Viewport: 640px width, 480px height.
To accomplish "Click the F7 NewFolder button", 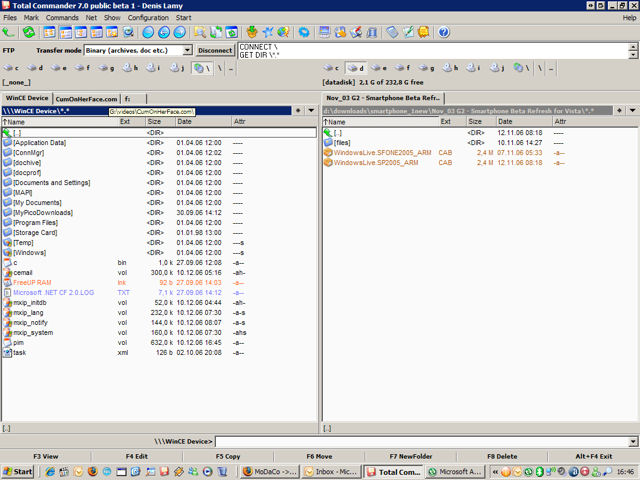I will [x=411, y=456].
